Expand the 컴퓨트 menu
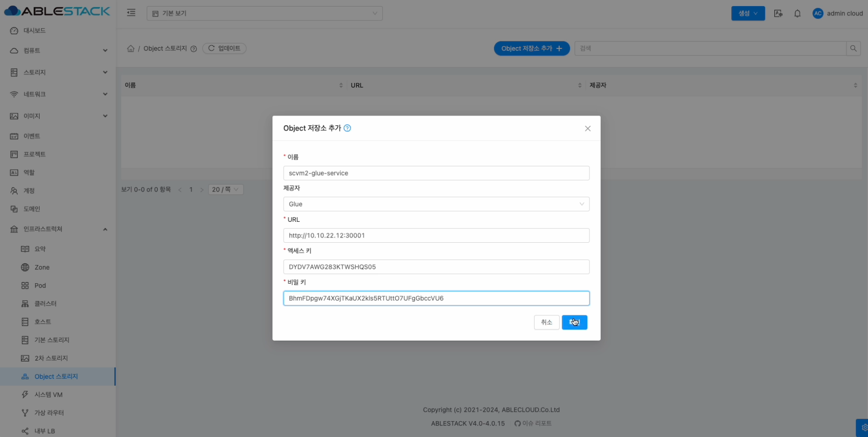 pos(58,50)
